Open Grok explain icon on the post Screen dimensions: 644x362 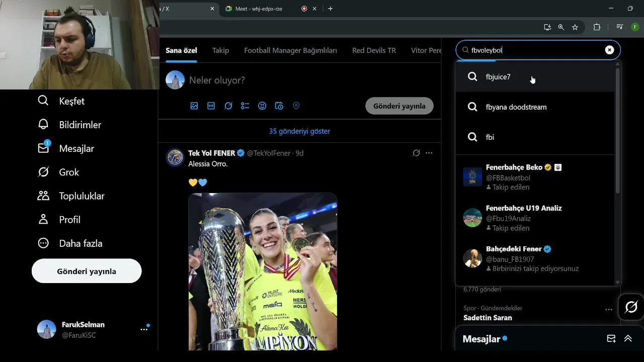pyautogui.click(x=416, y=153)
